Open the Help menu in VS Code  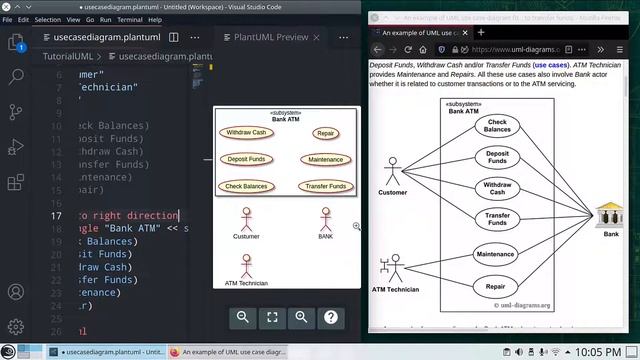click(155, 20)
